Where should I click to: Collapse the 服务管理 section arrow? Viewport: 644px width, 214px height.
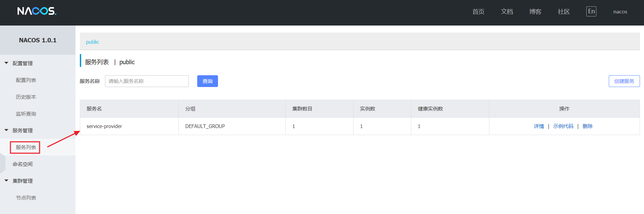(6, 130)
